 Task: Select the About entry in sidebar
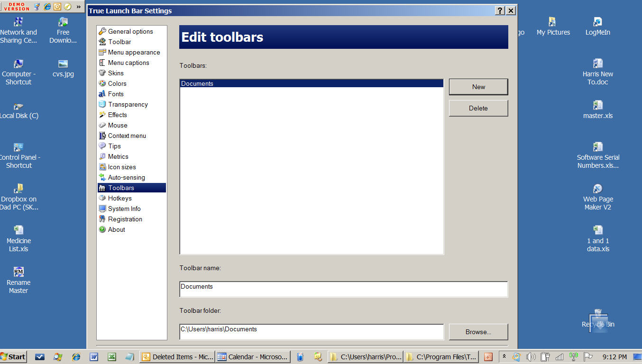(116, 229)
